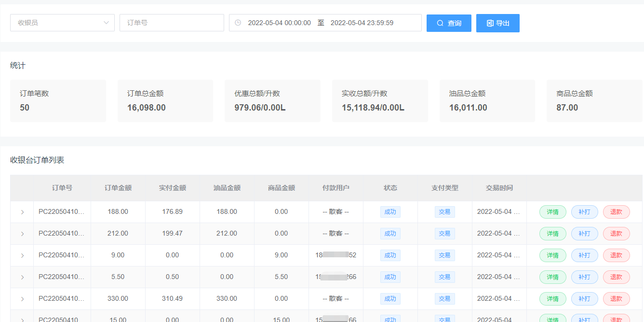Open 详情 details for the 5.50 order
644x322 pixels.
(x=553, y=277)
